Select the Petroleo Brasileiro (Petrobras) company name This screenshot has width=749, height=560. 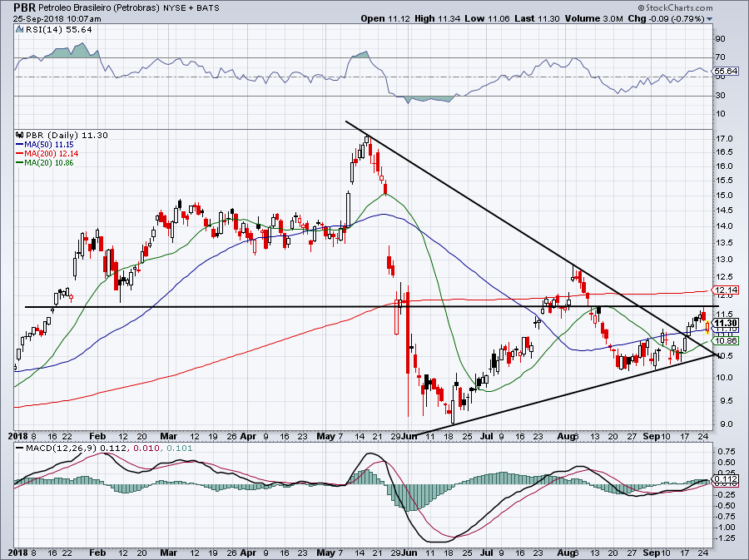coord(99,7)
